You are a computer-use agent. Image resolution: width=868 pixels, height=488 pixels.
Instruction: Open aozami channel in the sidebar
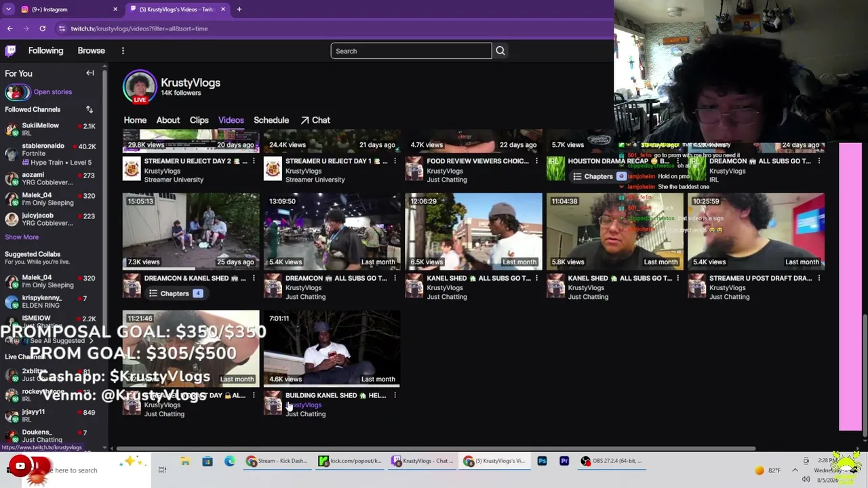tap(50, 178)
